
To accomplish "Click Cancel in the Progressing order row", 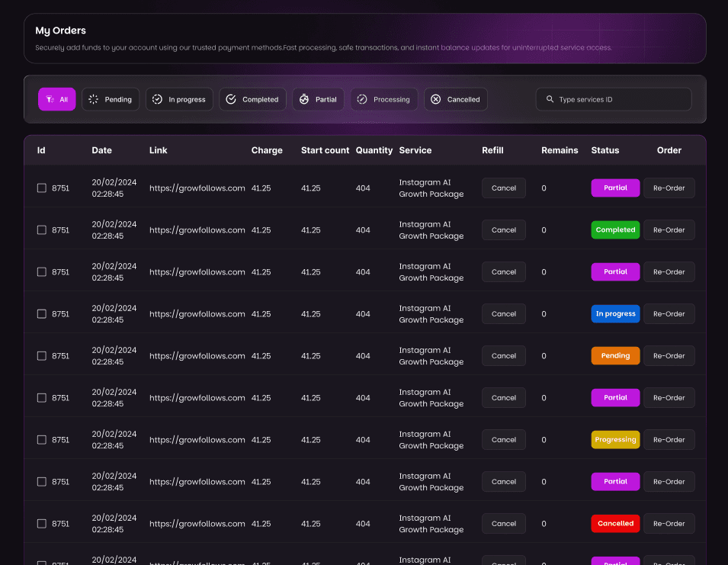I will [x=504, y=440].
